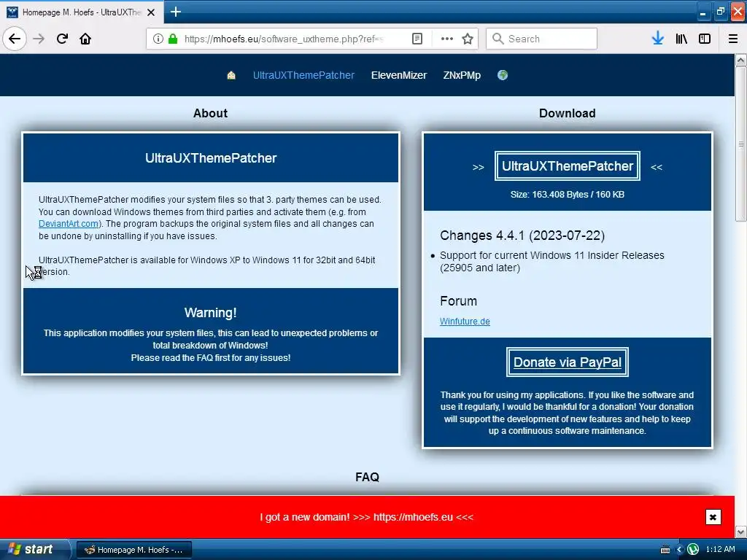The image size is (747, 560).
Task: Open the Firefox hamburger menu
Action: tap(732, 39)
